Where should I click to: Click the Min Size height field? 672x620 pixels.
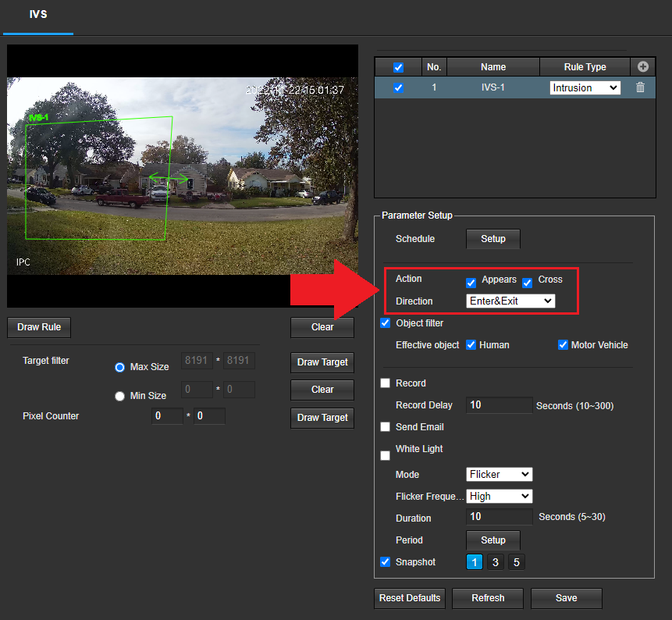(239, 390)
